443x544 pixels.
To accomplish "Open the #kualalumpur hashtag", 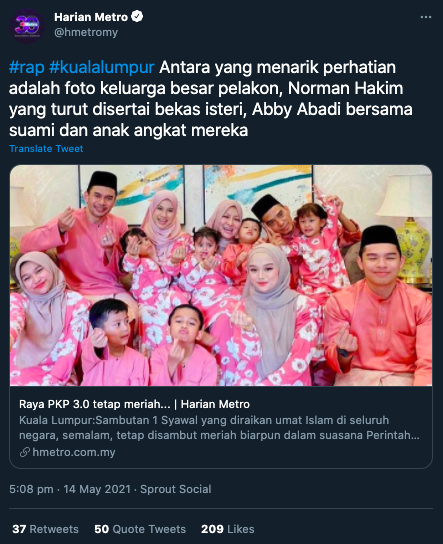I will 102,67.
